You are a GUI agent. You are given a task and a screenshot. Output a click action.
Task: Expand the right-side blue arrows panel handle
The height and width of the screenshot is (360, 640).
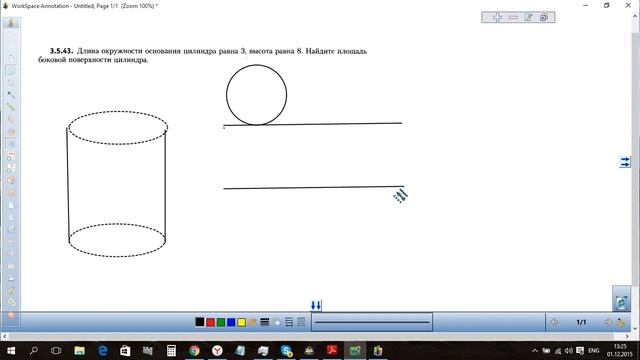click(625, 162)
